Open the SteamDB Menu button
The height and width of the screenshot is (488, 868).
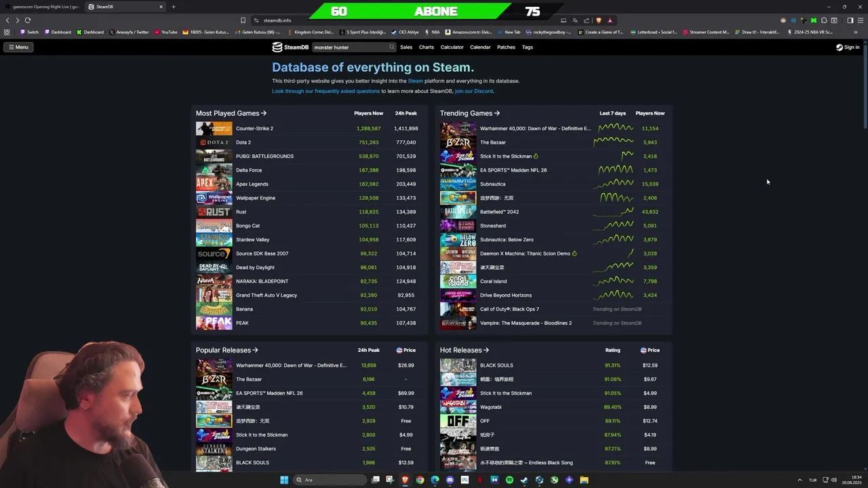pyautogui.click(x=18, y=47)
